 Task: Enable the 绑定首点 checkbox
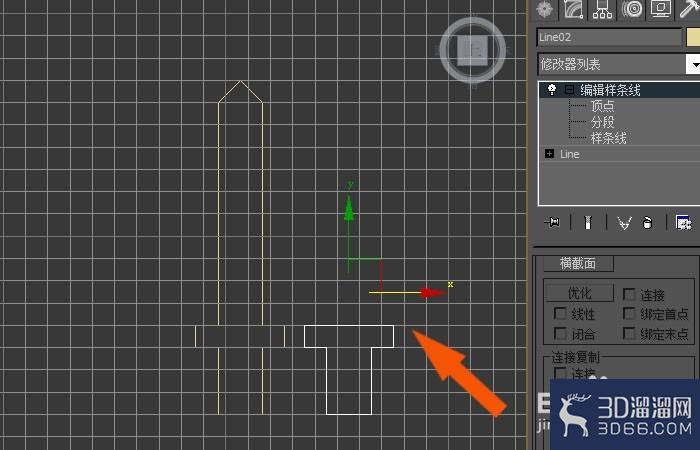tap(629, 313)
